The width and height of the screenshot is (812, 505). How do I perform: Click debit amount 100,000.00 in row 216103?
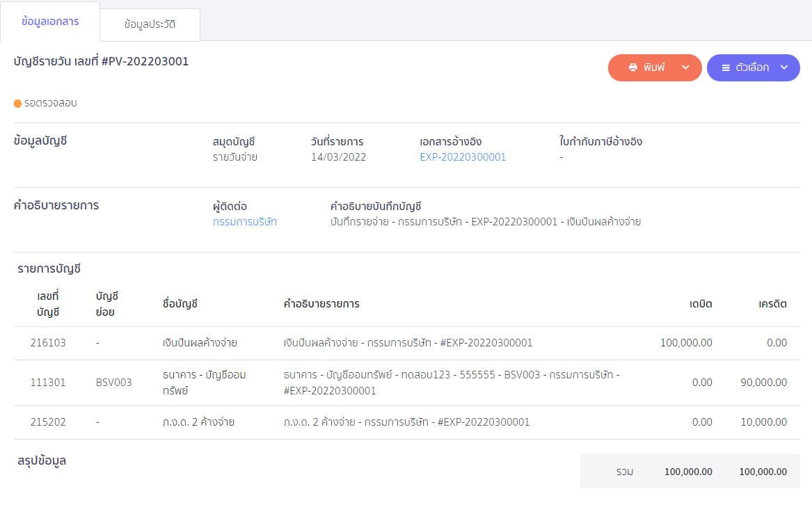(686, 343)
